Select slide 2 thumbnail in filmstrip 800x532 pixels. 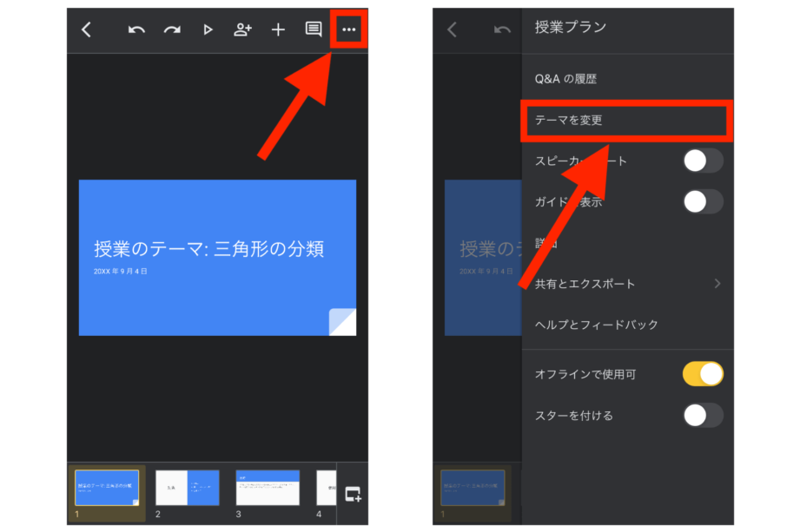187,488
